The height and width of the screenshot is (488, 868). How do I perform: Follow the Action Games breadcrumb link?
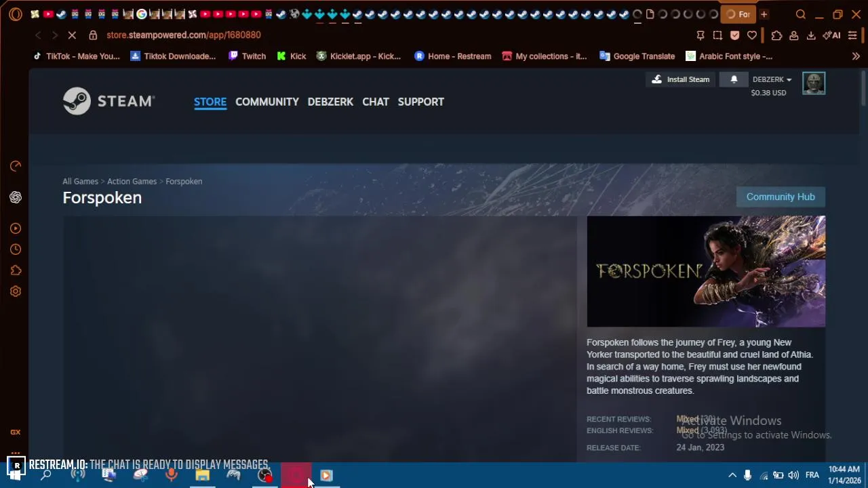click(x=132, y=181)
